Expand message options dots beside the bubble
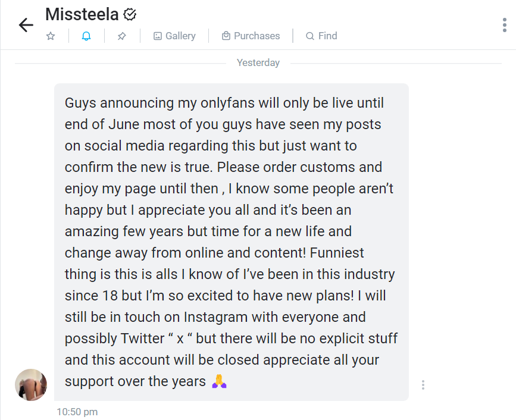This screenshot has height=420, width=516. [x=423, y=385]
